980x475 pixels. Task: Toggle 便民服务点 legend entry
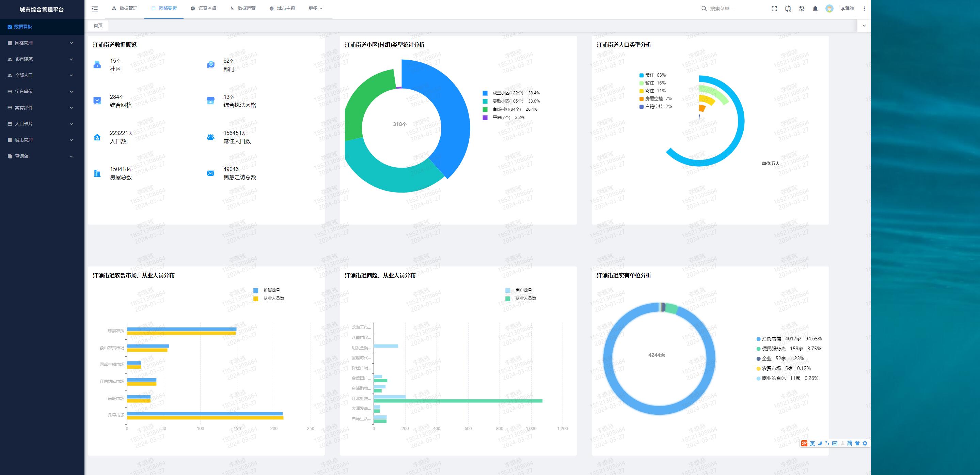(x=789, y=349)
